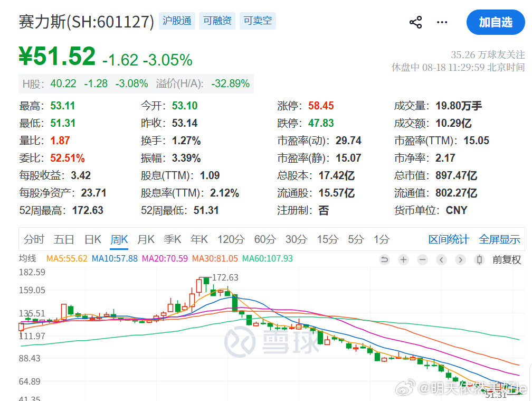The image size is (532, 401).
Task: Click the 沪股通 tag
Action: click(177, 21)
